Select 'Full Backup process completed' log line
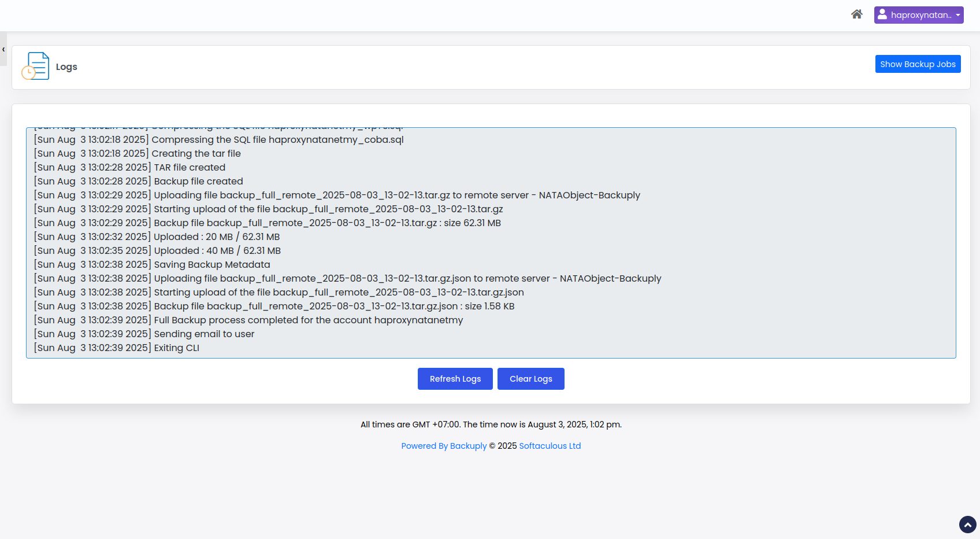The image size is (980, 539). (x=248, y=320)
